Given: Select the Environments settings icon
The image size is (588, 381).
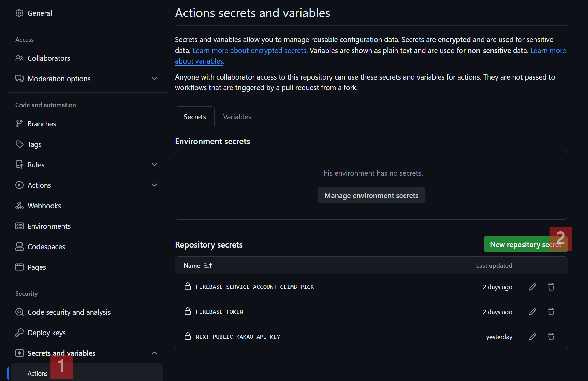Looking at the screenshot, I should coord(19,226).
